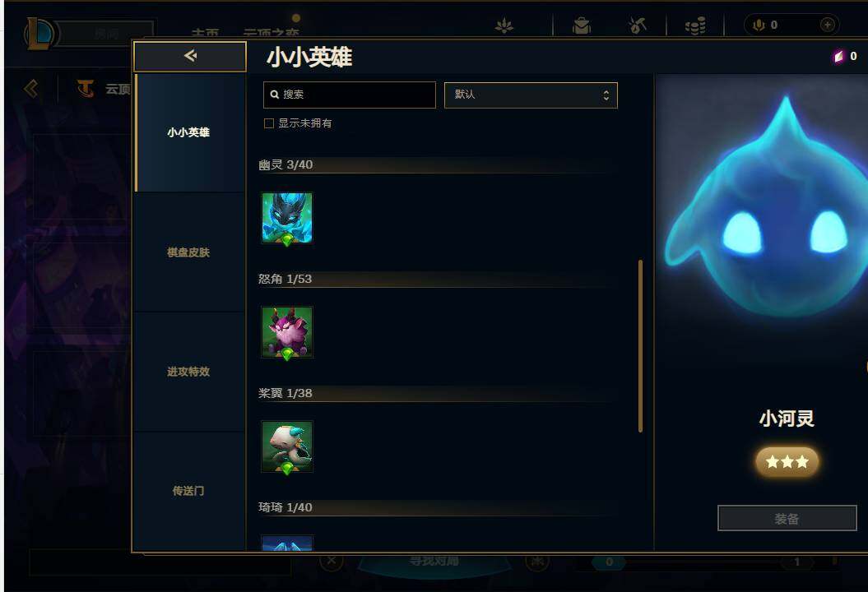Switch to the 棋盘皮肤 tab

[x=189, y=252]
